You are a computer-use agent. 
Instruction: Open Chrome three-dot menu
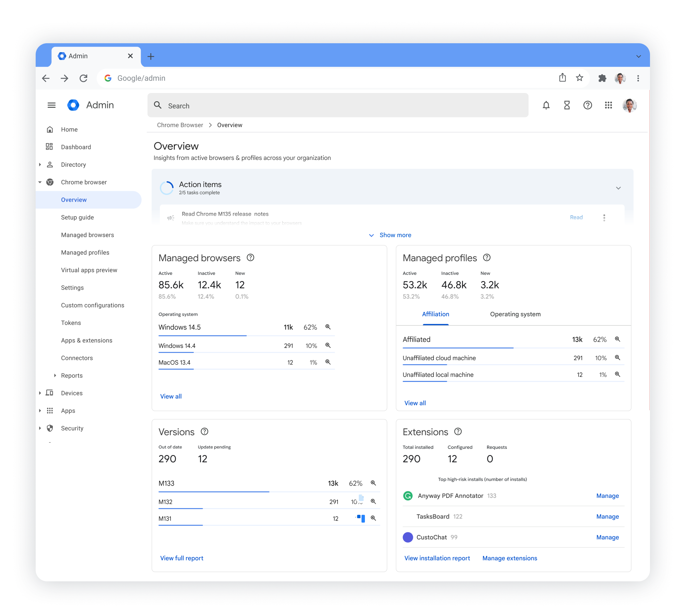[638, 78]
